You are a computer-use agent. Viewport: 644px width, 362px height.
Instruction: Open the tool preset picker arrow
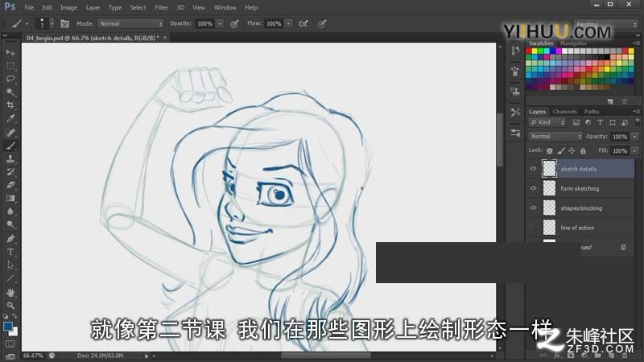[x=27, y=24]
